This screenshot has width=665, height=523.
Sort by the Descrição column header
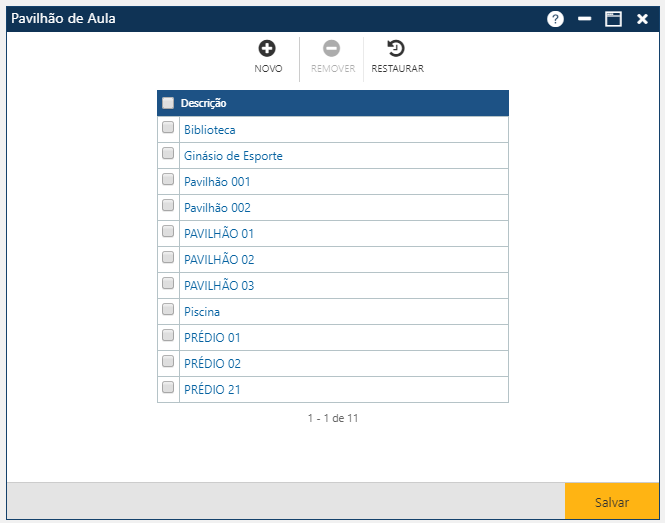pos(203,103)
